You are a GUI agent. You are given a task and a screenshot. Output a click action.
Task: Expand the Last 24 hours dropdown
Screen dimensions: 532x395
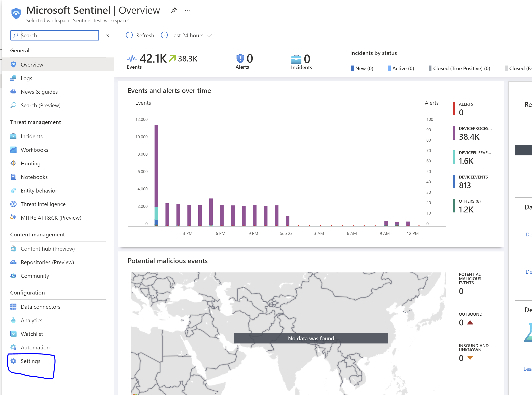click(x=187, y=35)
